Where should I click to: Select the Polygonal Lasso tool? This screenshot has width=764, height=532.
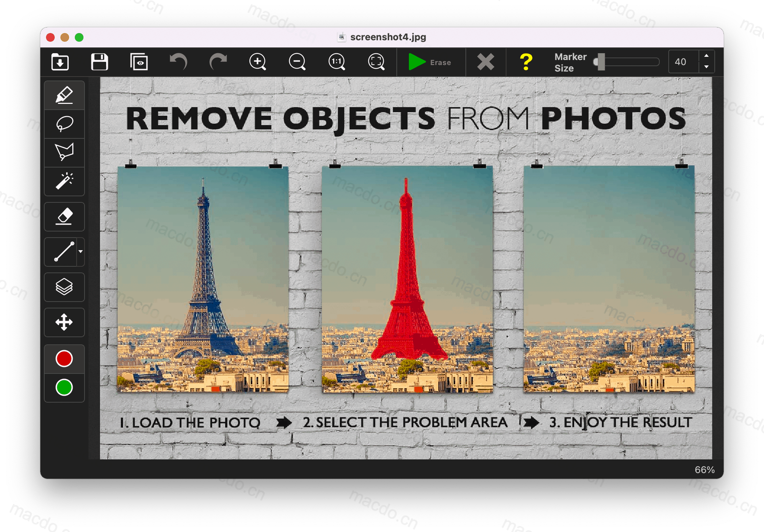(x=64, y=152)
